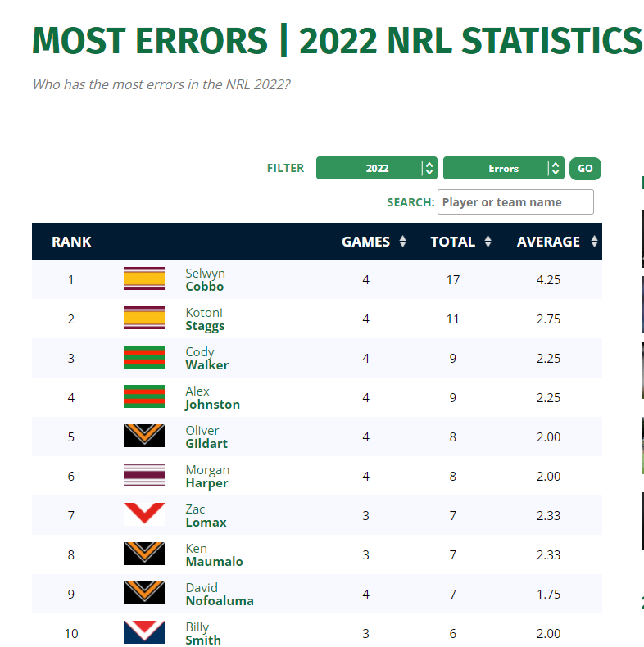Click the SEARCH label
Image resolution: width=644 pixels, height=647 pixels.
pos(410,202)
